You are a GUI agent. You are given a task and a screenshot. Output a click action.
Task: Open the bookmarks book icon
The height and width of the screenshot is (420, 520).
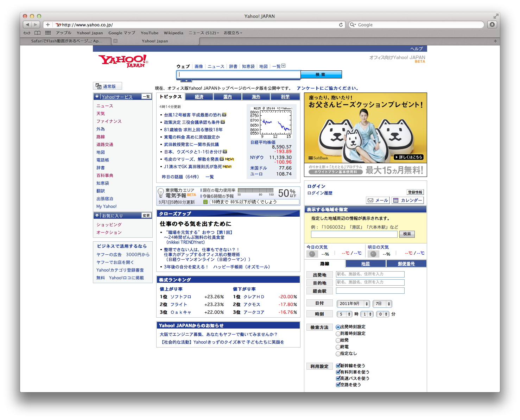(37, 33)
